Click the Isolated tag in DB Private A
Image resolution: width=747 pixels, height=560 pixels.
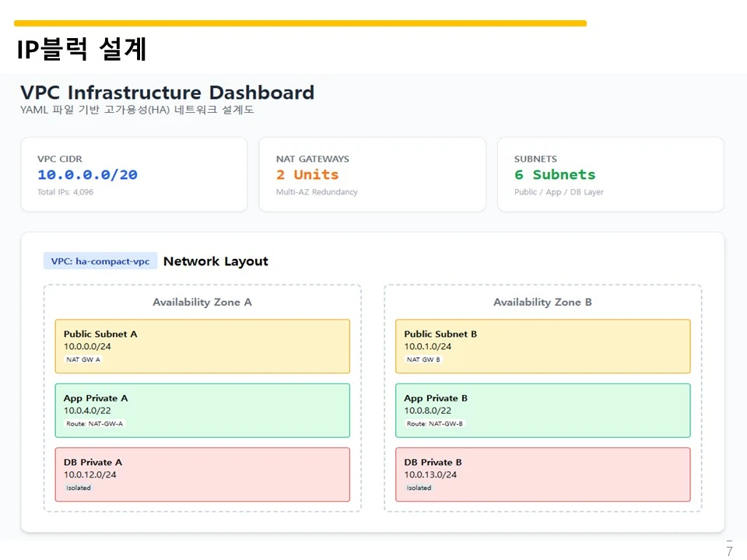[79, 488]
